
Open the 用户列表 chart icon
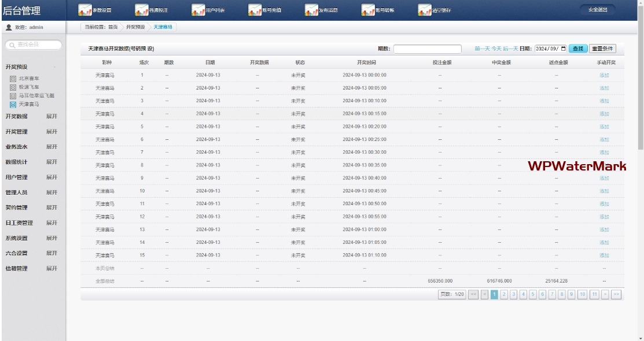pyautogui.click(x=198, y=9)
